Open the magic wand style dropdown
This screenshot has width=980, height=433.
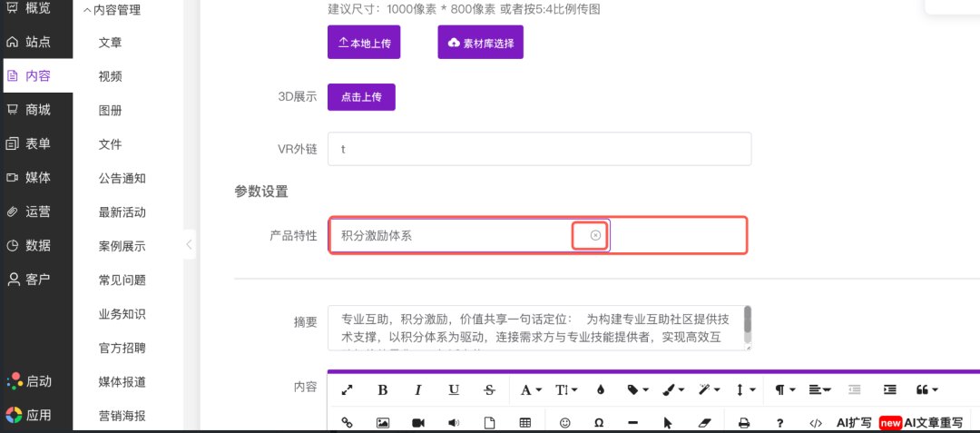point(709,390)
